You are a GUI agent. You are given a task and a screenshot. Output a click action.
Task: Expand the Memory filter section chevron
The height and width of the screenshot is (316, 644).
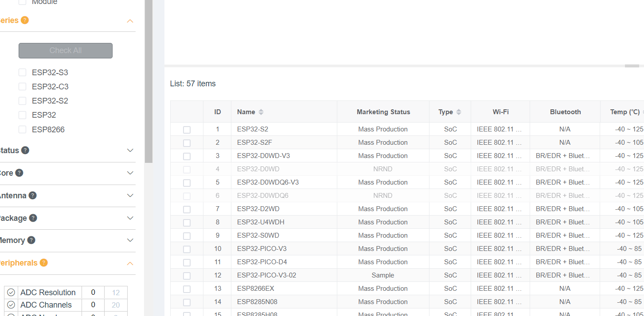click(130, 240)
